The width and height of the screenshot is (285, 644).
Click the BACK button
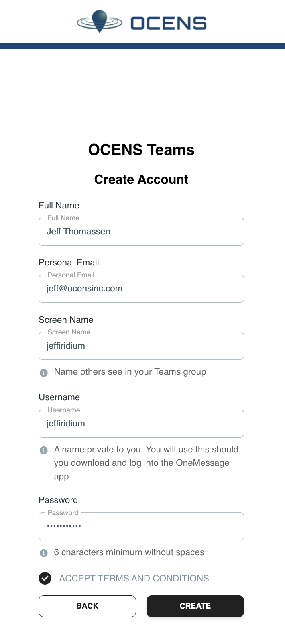coord(87,606)
